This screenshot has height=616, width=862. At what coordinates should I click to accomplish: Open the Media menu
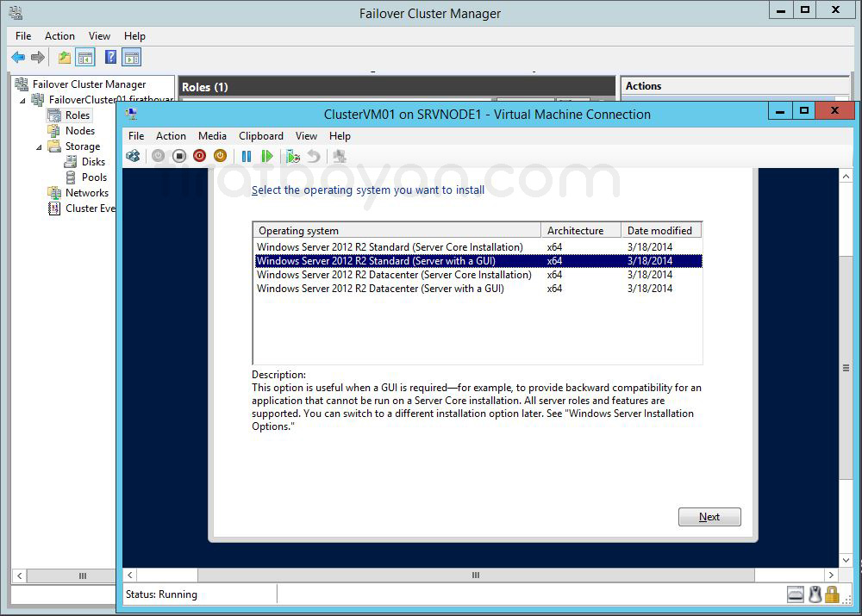click(x=212, y=136)
